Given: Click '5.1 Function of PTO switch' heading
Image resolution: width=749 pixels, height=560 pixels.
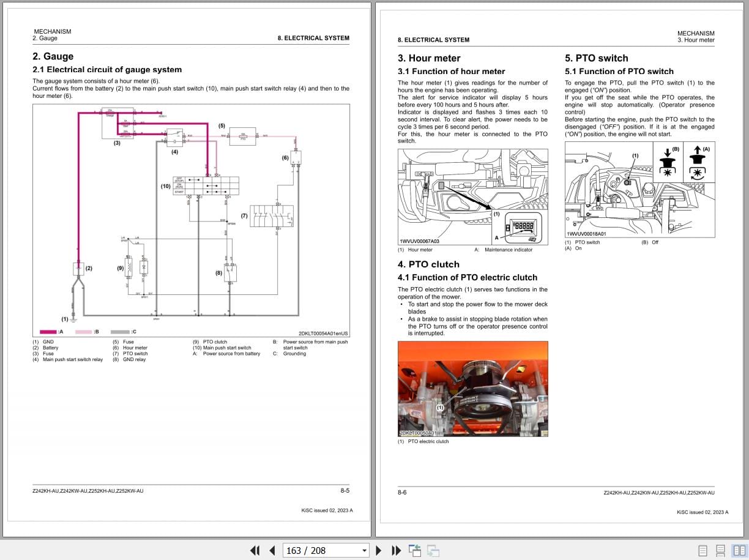Looking at the screenshot, I should point(619,72).
